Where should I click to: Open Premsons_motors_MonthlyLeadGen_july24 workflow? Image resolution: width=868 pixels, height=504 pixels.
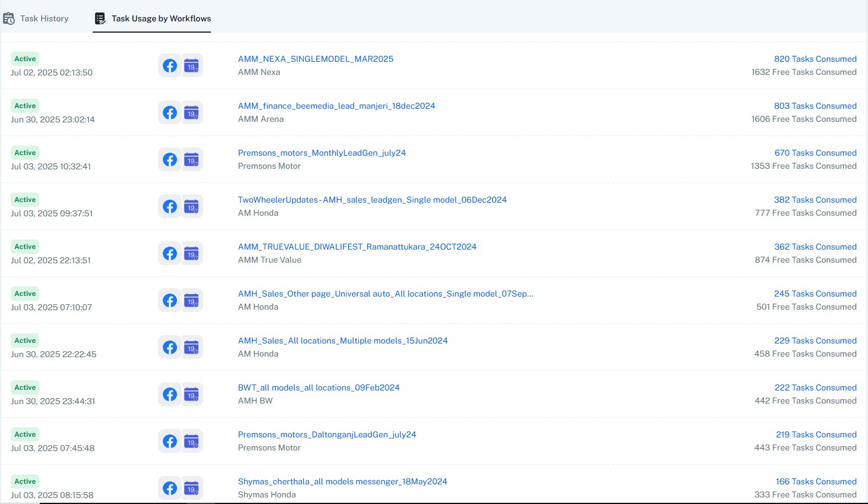coord(322,153)
